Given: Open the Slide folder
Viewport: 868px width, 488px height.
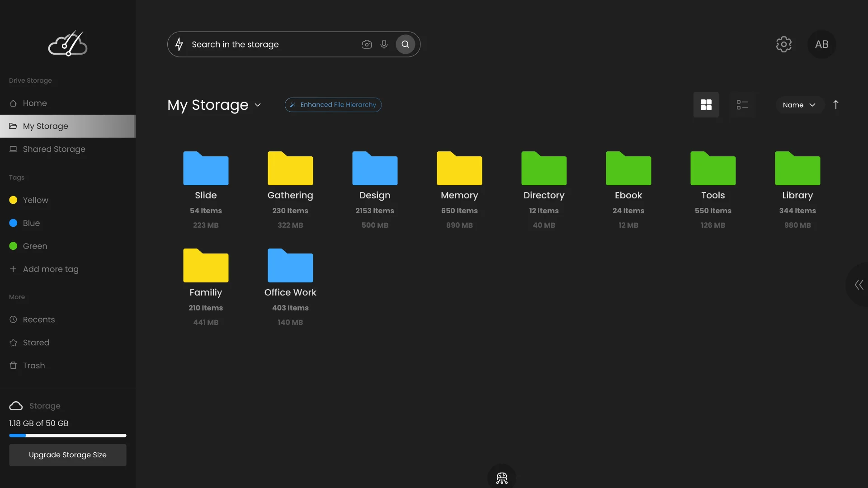Looking at the screenshot, I should tap(206, 168).
